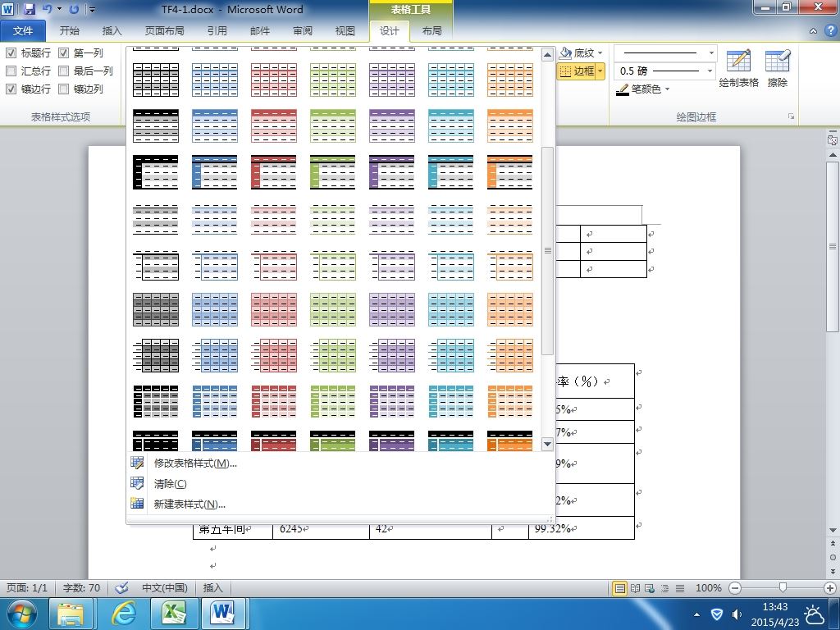Click the spell check icon in status bar
Screen dimensions: 840x630
[x=121, y=587]
